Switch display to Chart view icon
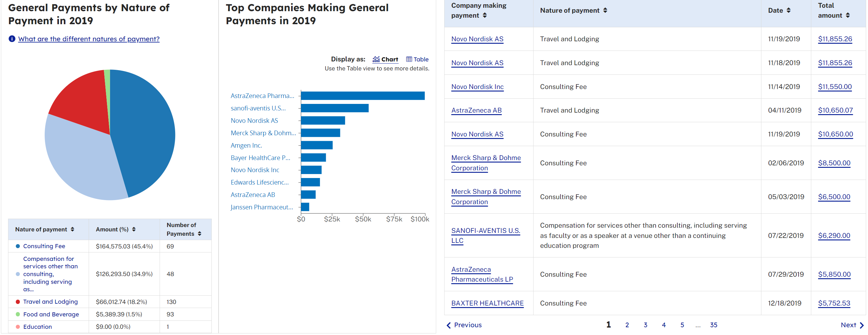The image size is (868, 335). 376,59
